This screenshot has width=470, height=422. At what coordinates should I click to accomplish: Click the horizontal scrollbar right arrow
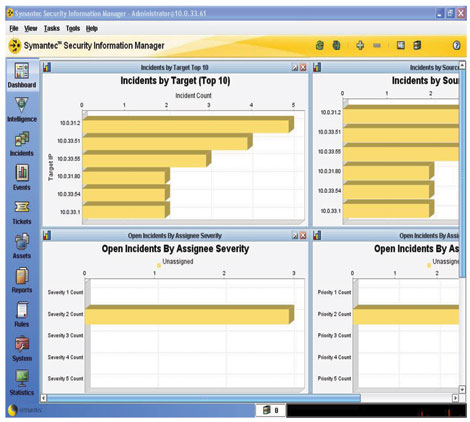pyautogui.click(x=455, y=398)
